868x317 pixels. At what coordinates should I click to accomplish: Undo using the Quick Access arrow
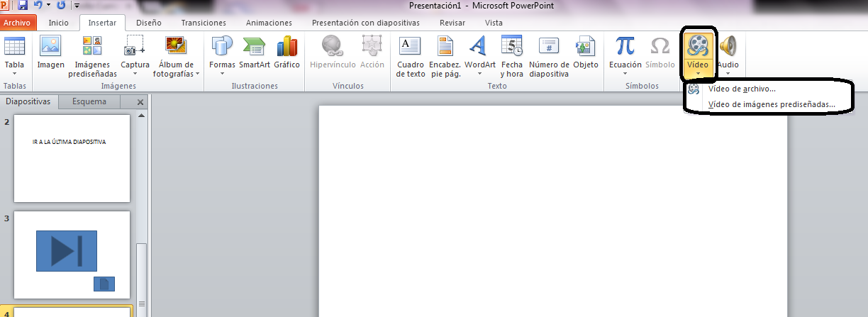pyautogui.click(x=37, y=6)
